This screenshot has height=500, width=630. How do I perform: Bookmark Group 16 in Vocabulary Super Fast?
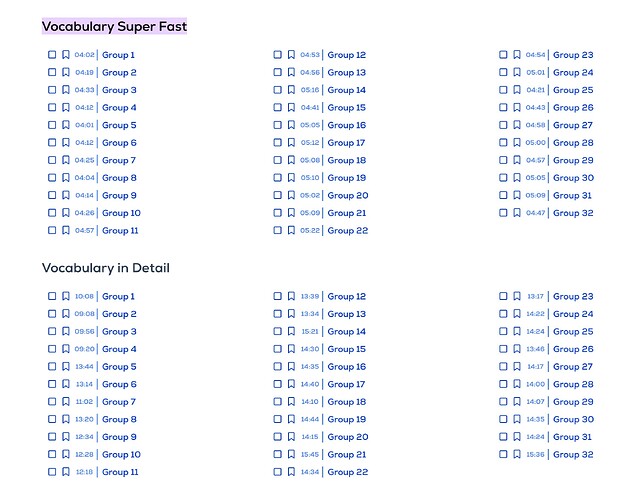pos(291,125)
